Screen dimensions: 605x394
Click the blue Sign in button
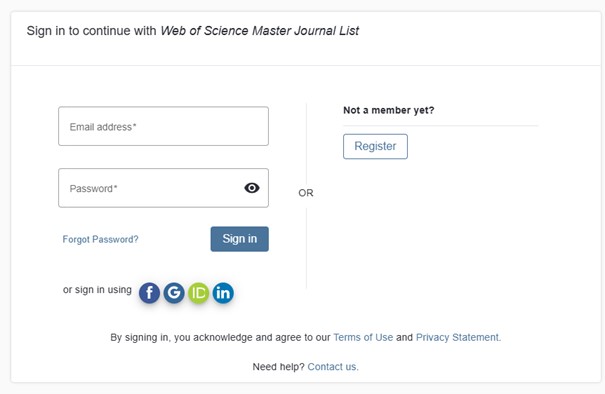pyautogui.click(x=240, y=239)
